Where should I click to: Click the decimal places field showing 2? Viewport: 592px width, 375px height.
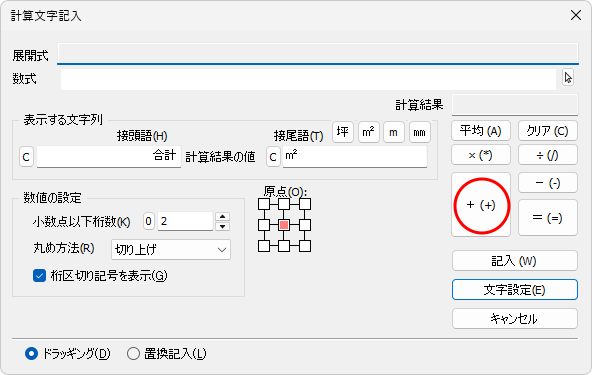point(185,221)
